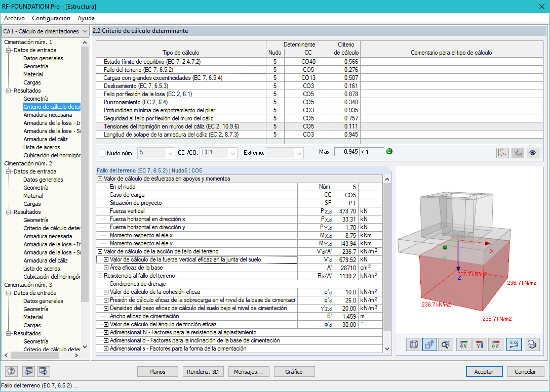Set the view along the X axis
This screenshot has height=392, width=550.
[x=464, y=345]
